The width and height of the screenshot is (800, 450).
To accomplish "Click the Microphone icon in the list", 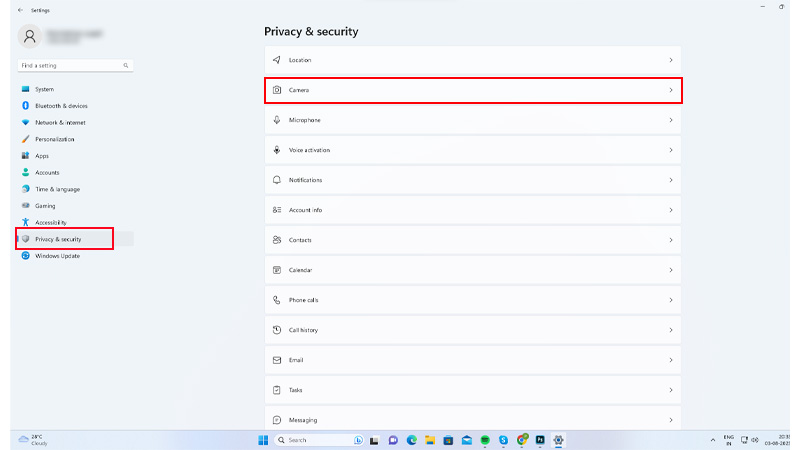I will click(277, 120).
